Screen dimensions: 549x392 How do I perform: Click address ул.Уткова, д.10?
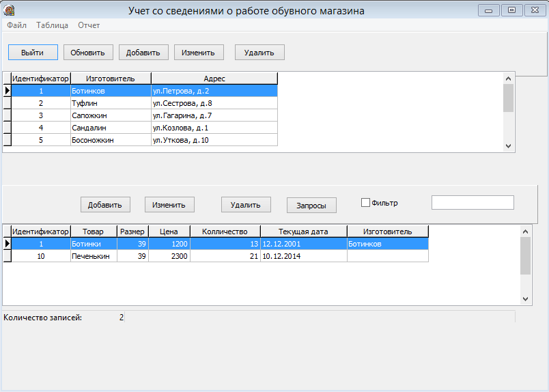tap(214, 140)
